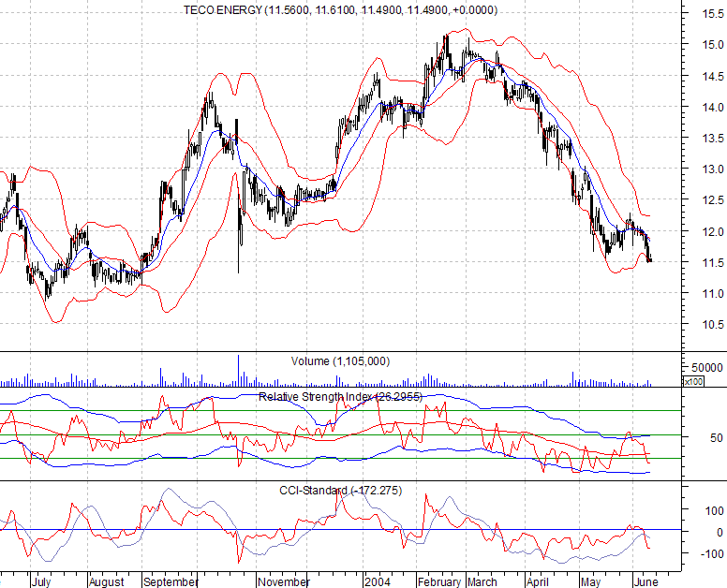The image size is (727, 588).
Task: Select June on the date axis
Action: coord(644,581)
